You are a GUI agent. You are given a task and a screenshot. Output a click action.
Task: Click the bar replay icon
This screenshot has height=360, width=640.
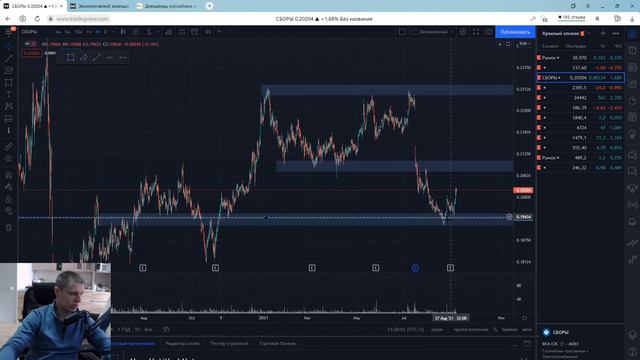tap(208, 32)
